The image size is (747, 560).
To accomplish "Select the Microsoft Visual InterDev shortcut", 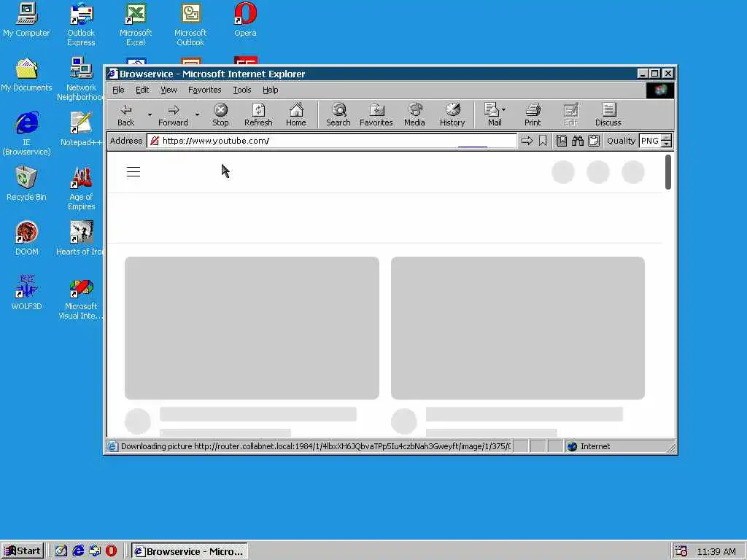I will click(x=81, y=300).
